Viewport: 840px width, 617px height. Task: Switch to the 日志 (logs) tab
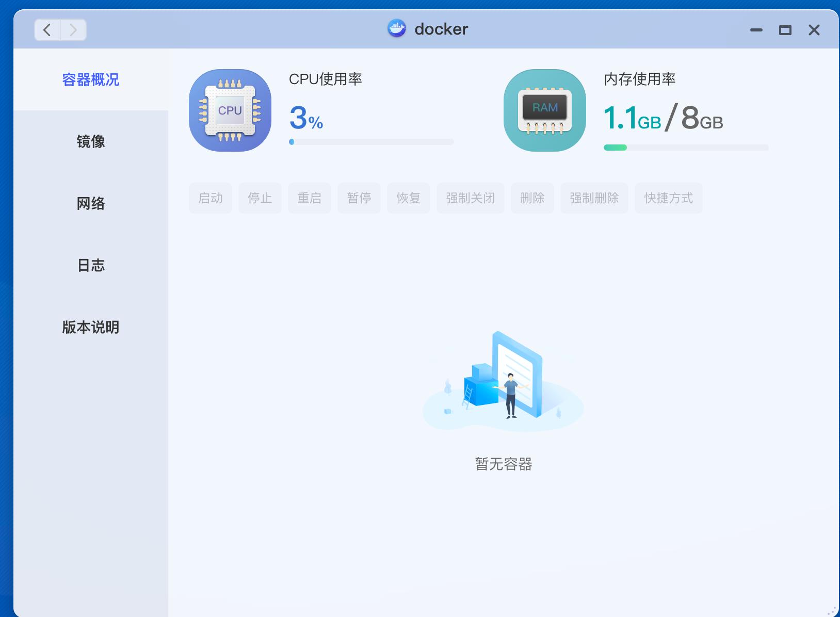(x=91, y=265)
